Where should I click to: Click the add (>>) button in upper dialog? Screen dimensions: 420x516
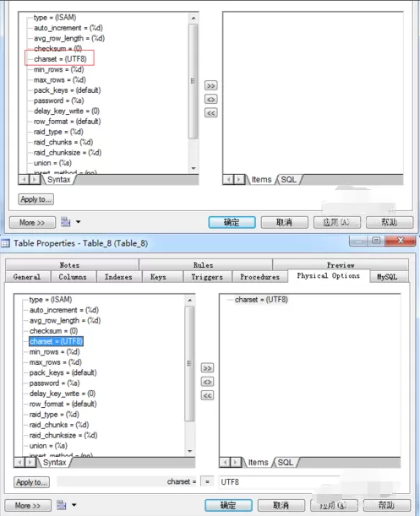[x=210, y=85]
